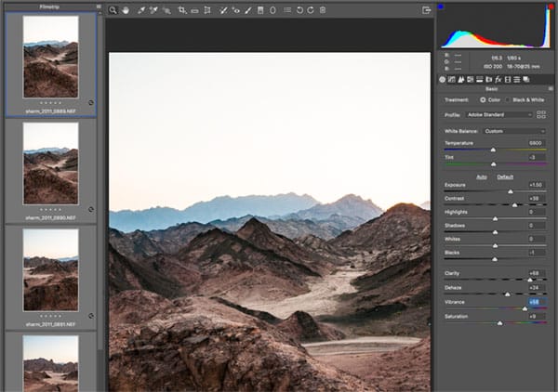Screen dimensions: 558x392
Task: Open the Calibration panel tab
Action: point(508,80)
